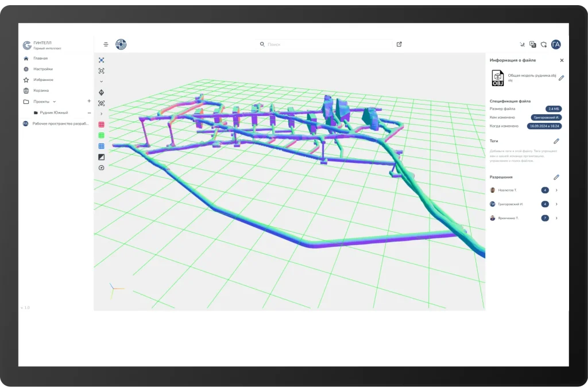Click the pencil icon beside Разрешения
This screenshot has height=392, width=588.
point(556,177)
